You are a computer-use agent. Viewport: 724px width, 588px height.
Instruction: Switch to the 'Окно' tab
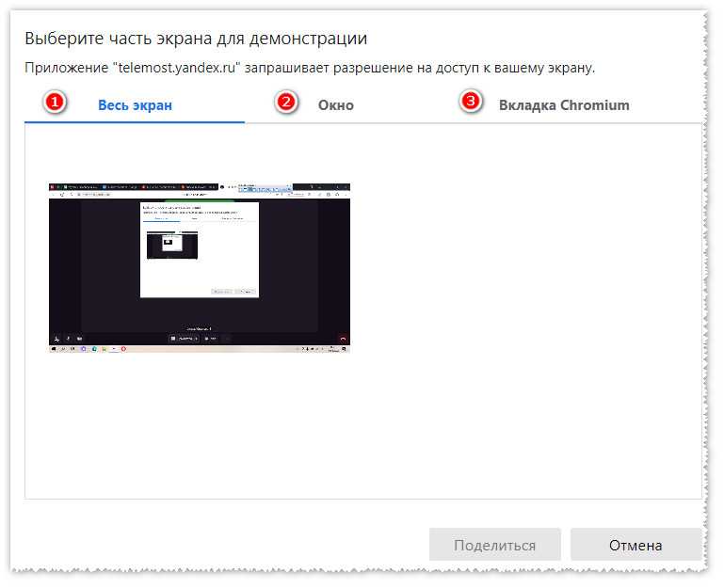point(336,105)
